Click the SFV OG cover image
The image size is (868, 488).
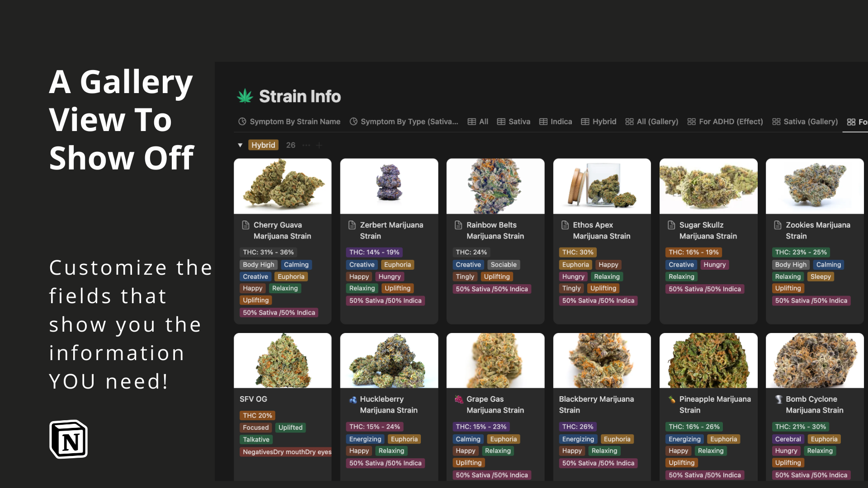coord(282,361)
